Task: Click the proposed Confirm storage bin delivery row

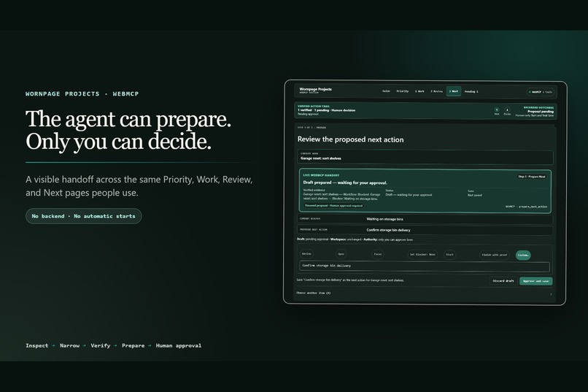Action: 425,230
